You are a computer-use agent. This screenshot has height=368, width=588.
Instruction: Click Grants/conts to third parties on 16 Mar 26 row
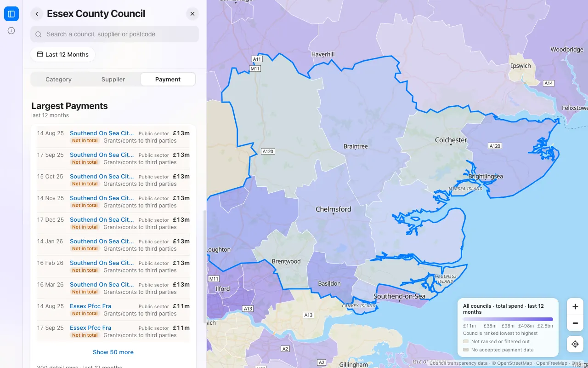(x=140, y=292)
